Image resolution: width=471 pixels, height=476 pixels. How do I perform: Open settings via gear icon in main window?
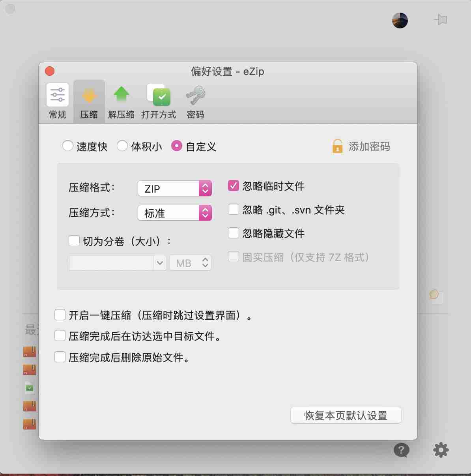tap(441, 450)
